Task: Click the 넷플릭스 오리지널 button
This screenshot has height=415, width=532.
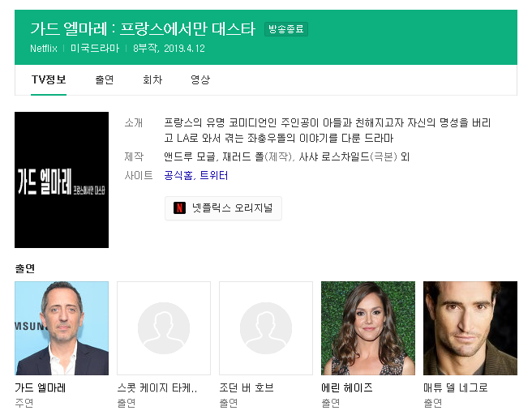Action: coord(223,208)
